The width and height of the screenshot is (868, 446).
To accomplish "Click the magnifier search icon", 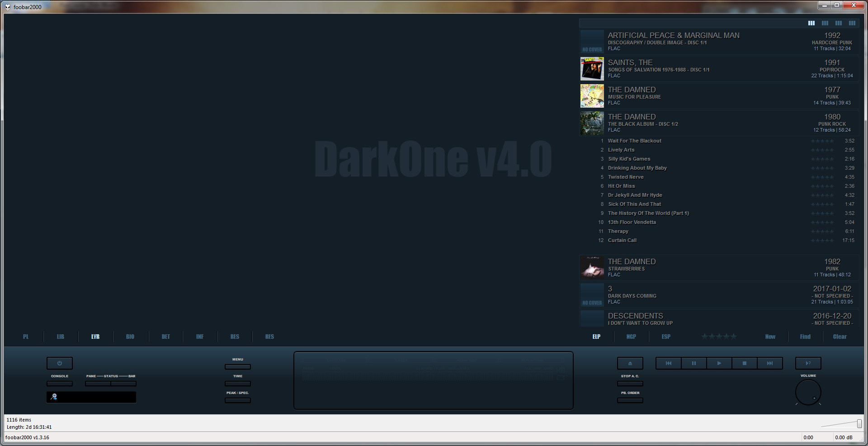I will click(x=54, y=397).
